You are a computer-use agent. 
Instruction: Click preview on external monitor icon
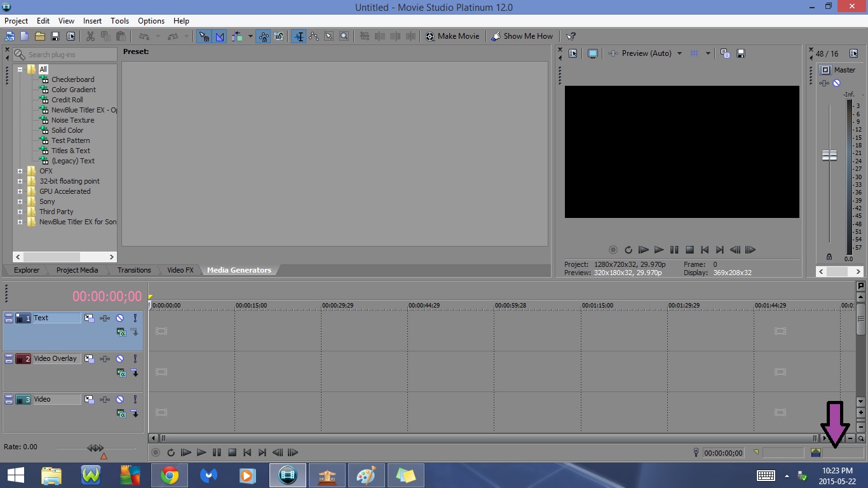point(592,53)
